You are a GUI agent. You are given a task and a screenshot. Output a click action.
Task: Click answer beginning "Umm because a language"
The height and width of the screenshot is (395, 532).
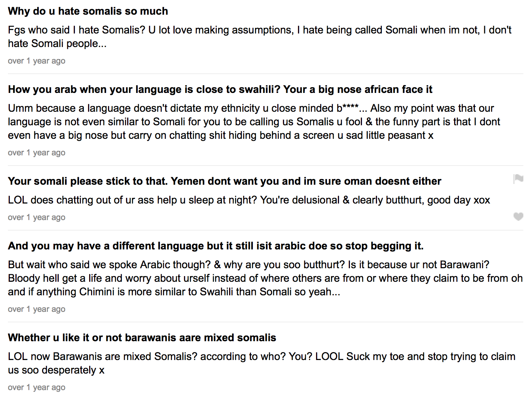tap(254, 122)
